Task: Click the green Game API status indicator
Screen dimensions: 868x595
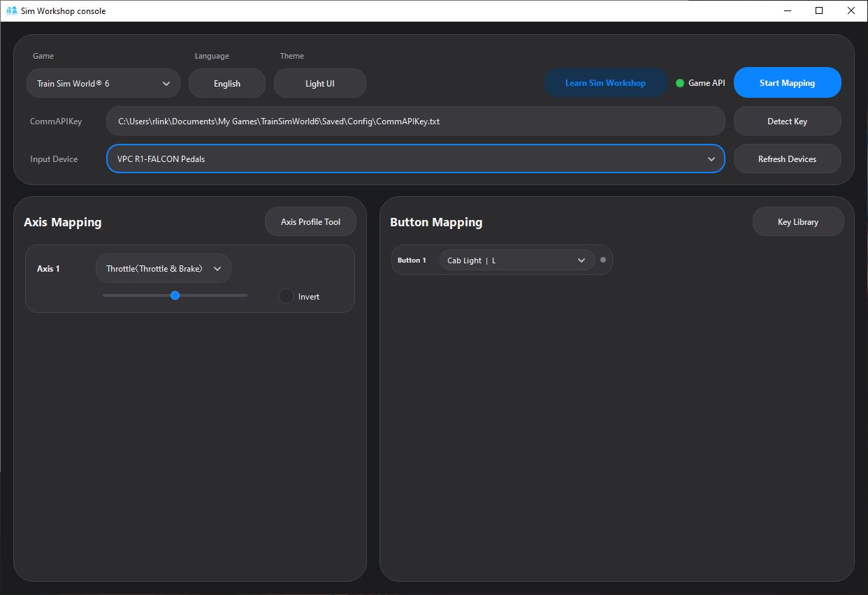Action: click(x=680, y=83)
